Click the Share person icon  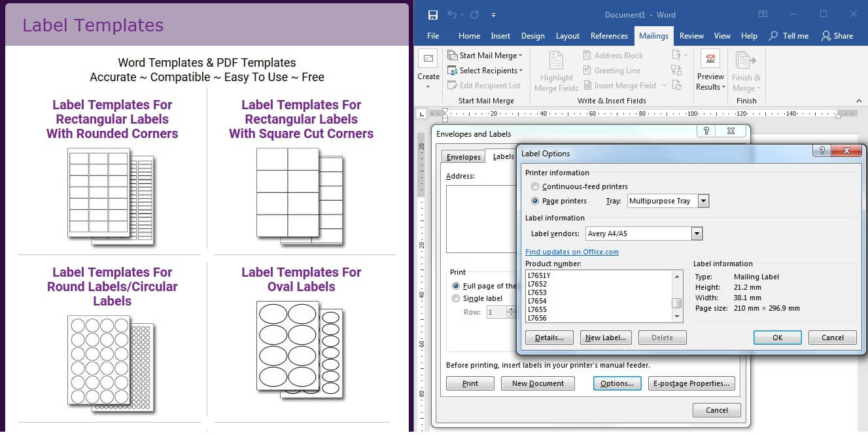pyautogui.click(x=826, y=36)
